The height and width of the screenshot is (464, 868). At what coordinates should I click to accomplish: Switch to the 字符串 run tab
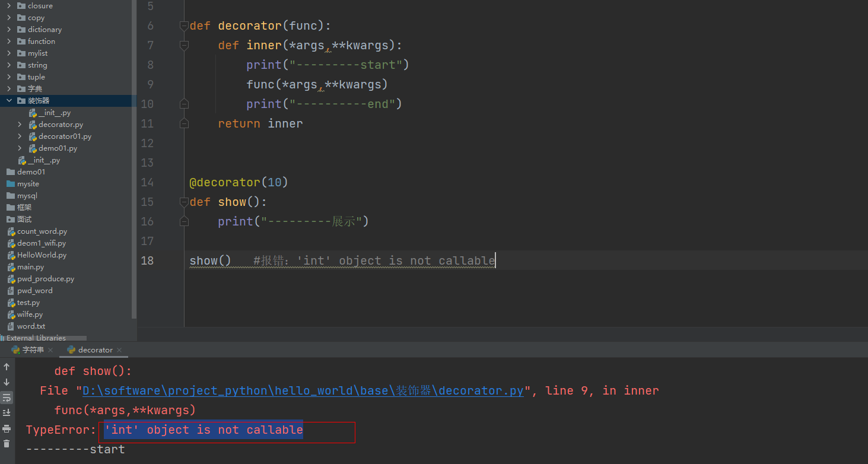point(33,350)
